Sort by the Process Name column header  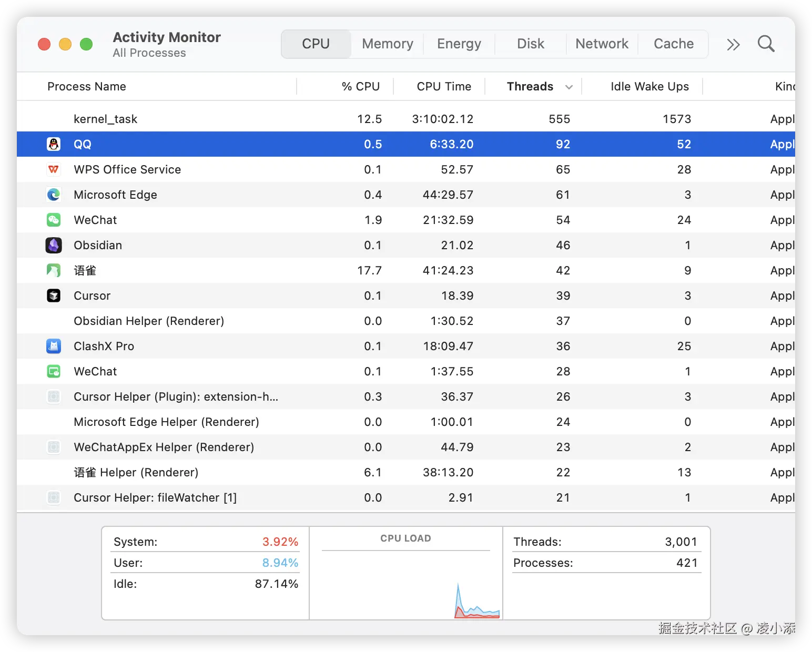(x=87, y=87)
